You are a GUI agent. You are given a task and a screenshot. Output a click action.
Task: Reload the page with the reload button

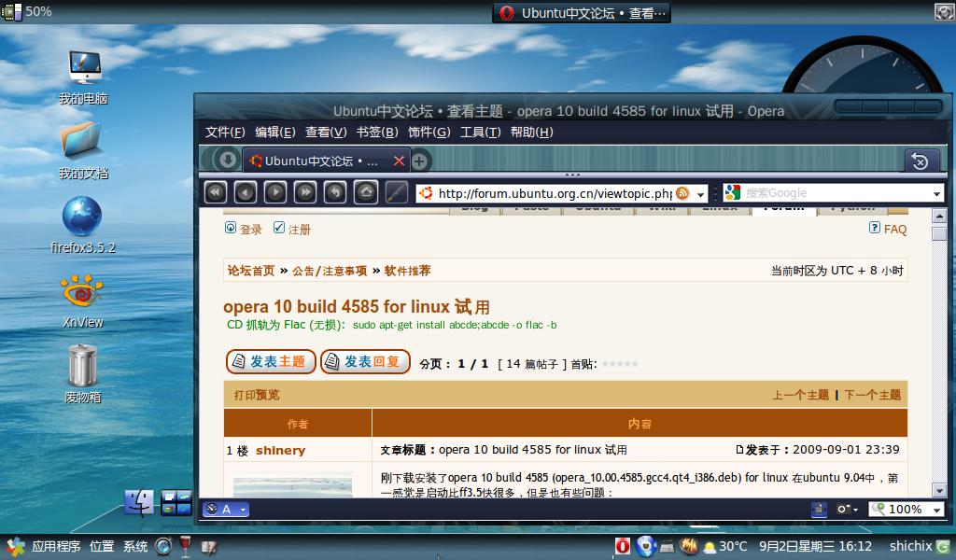[335, 192]
